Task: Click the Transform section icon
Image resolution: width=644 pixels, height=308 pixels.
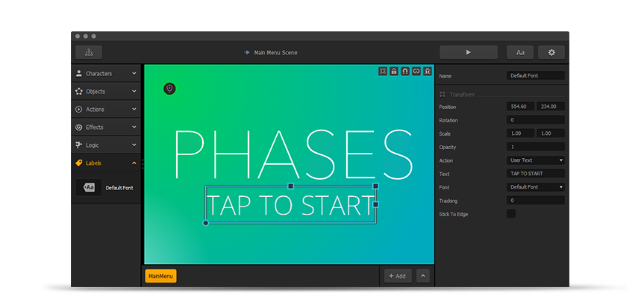Action: point(443,95)
